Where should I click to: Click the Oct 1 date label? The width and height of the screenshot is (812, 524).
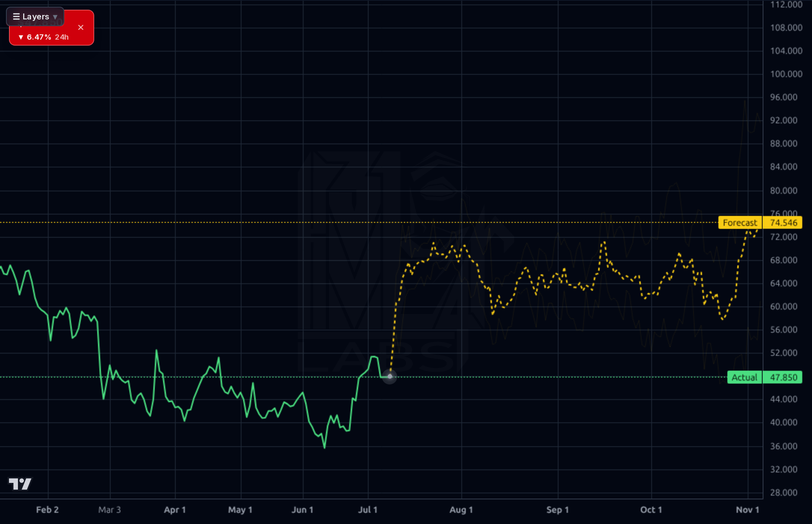[651, 510]
